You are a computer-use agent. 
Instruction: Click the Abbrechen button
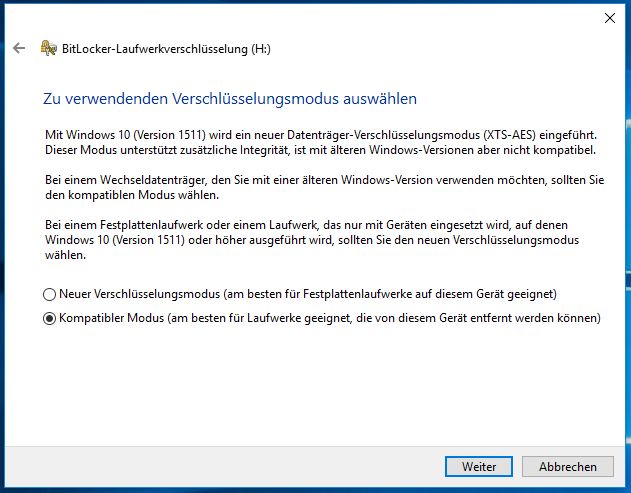tap(568, 466)
